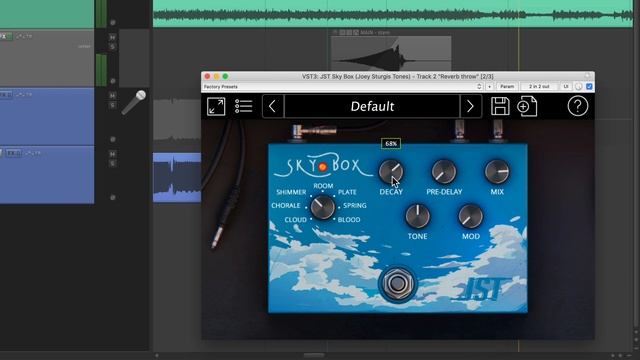The height and width of the screenshot is (360, 640).
Task: Click the Default preset name display
Action: (x=372, y=107)
